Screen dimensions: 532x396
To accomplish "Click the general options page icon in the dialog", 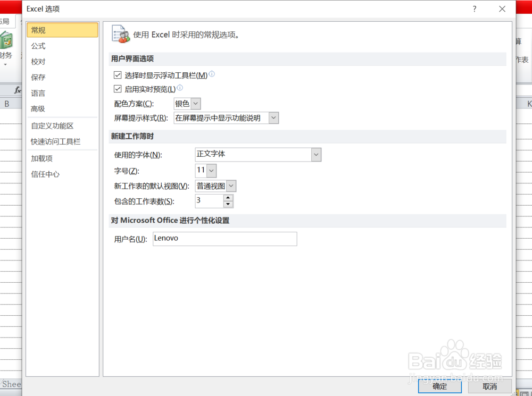I will tap(120, 33).
